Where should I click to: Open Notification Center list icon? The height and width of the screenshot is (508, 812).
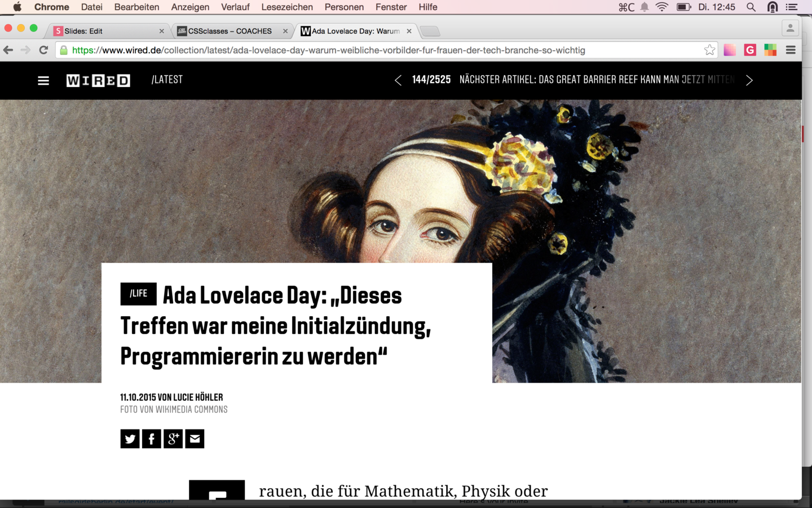792,7
